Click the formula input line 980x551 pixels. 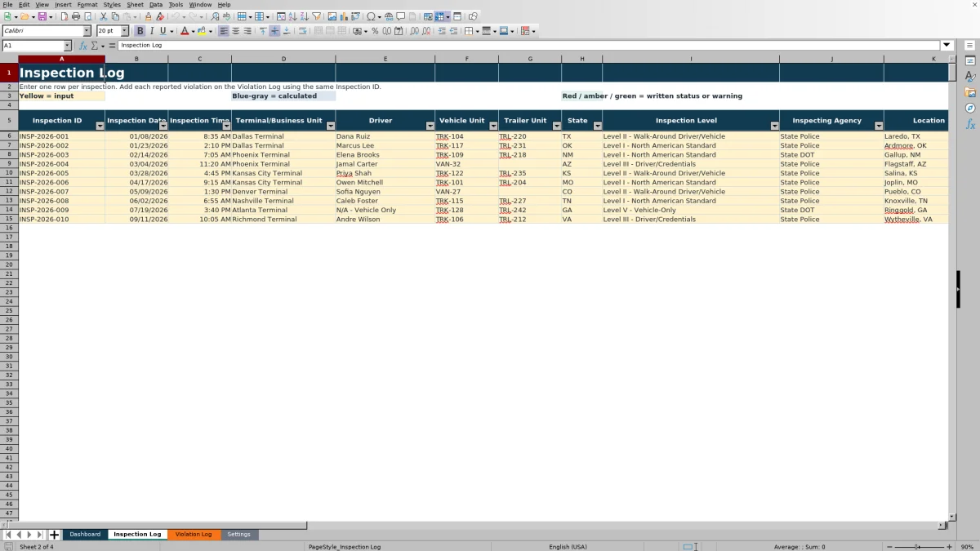click(x=529, y=46)
